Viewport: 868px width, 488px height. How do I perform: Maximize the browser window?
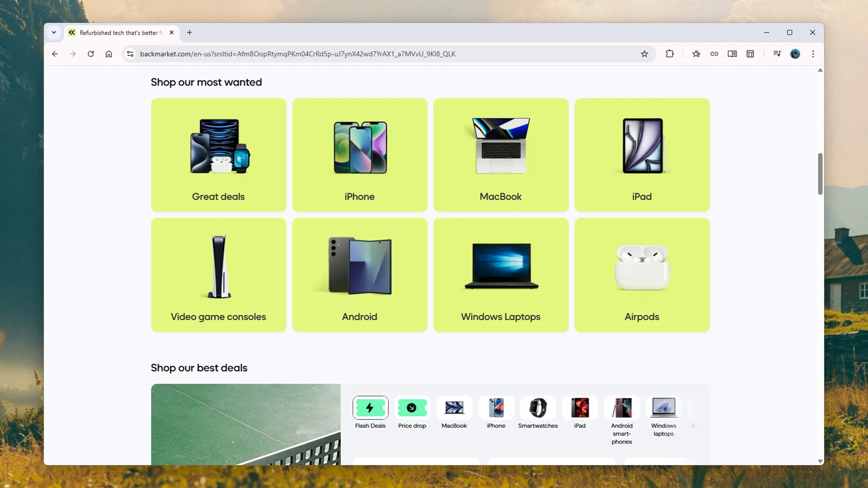tap(790, 33)
